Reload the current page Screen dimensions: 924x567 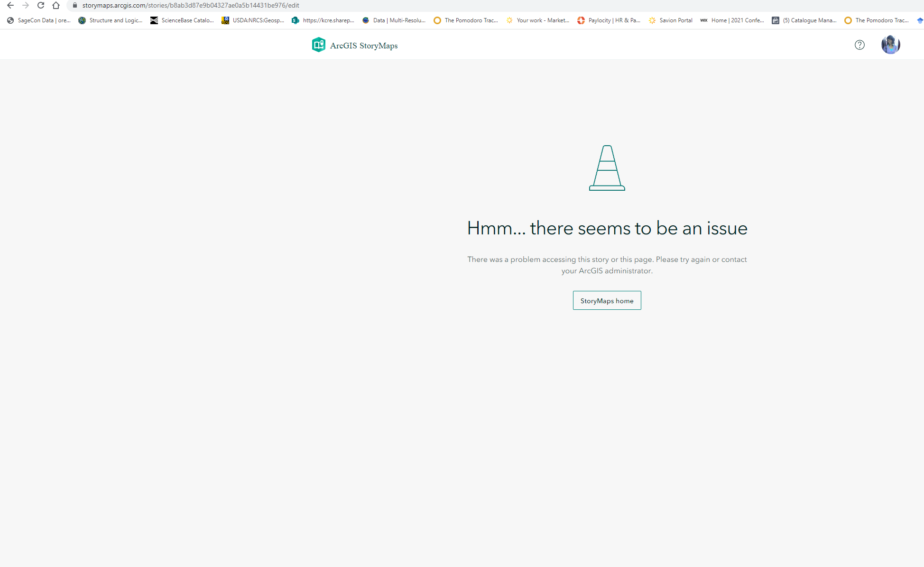[40, 5]
